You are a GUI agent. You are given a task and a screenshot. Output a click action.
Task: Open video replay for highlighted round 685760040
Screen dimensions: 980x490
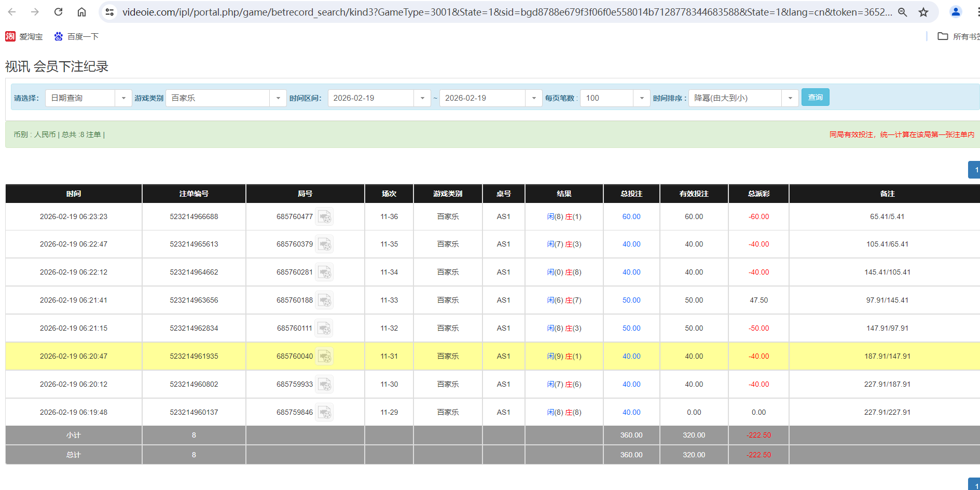[325, 356]
